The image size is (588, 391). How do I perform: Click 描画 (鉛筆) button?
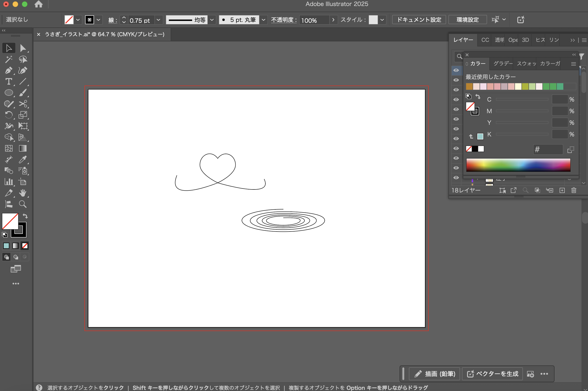[x=434, y=374]
